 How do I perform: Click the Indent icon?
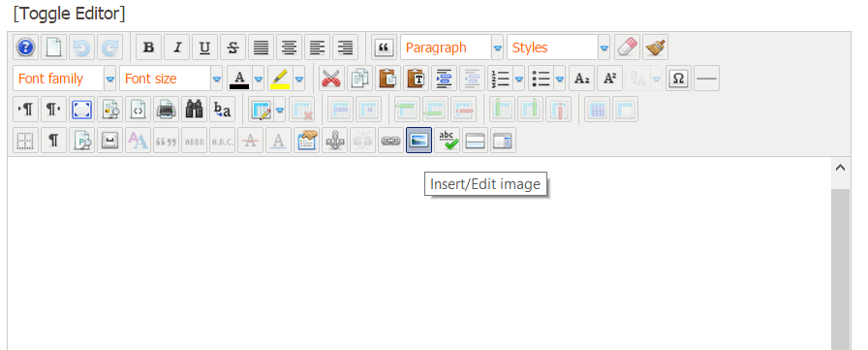[x=444, y=79]
